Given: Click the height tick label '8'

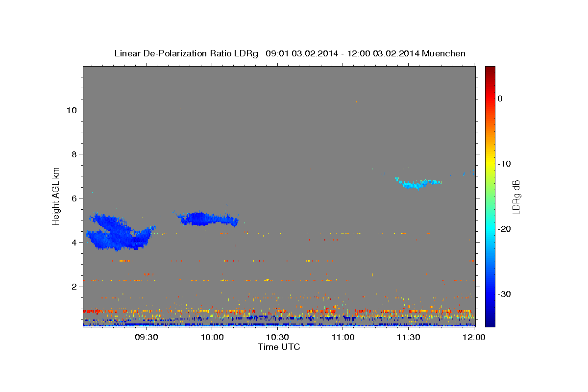Looking at the screenshot, I should pos(73,154).
